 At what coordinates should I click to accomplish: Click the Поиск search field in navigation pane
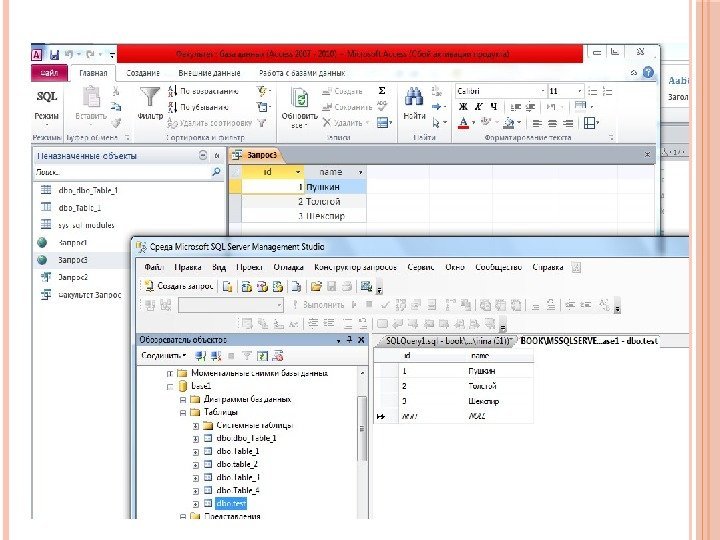coord(122,172)
